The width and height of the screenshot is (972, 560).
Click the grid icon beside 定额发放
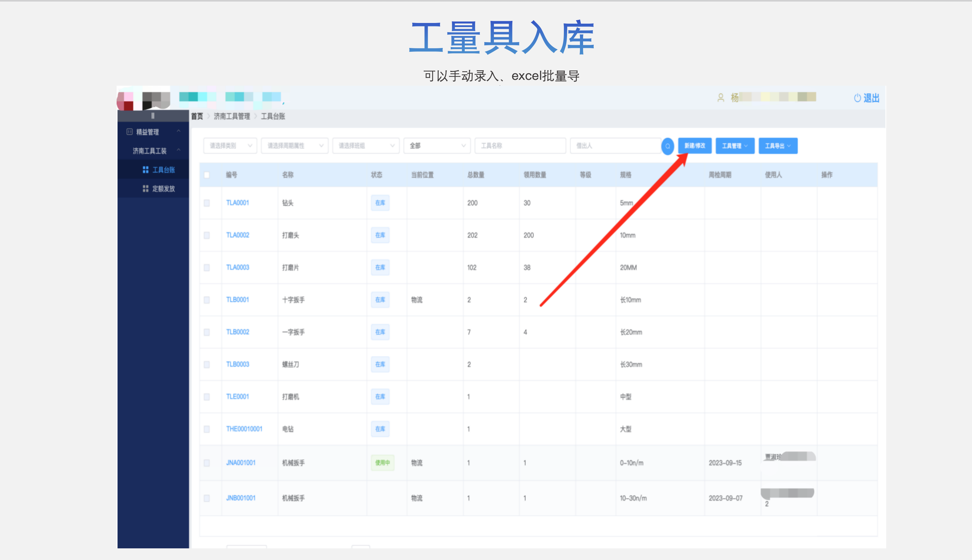145,188
